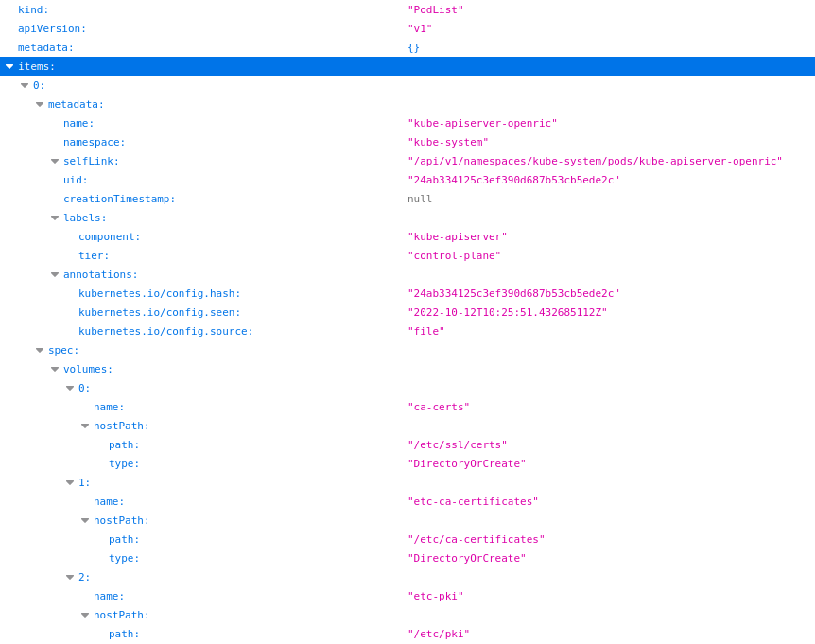Click the "kube-apiserver" component value
This screenshot has width=815, height=644.
click(457, 237)
